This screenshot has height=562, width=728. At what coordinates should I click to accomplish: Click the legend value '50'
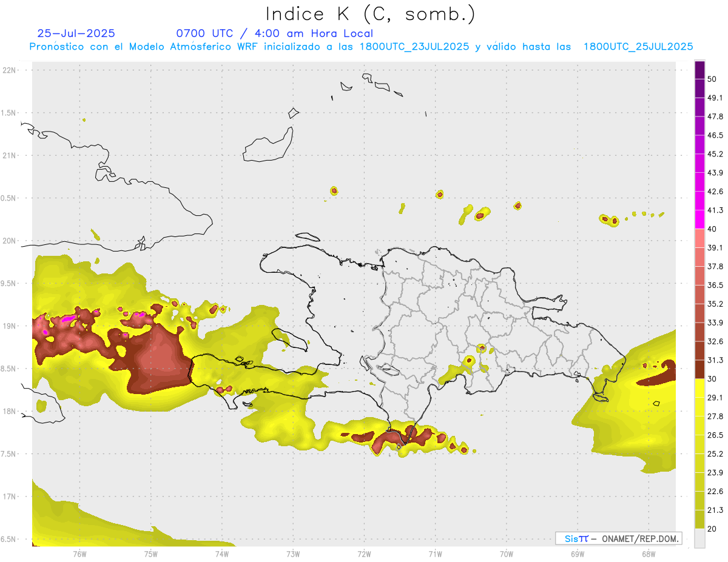712,79
